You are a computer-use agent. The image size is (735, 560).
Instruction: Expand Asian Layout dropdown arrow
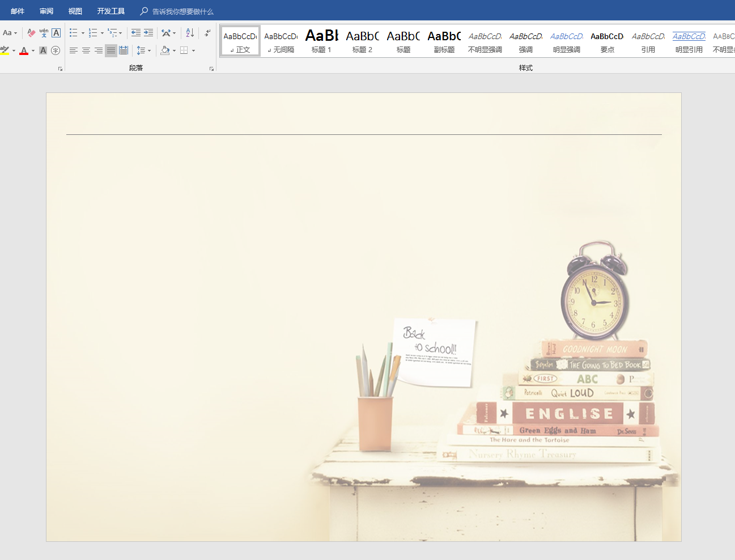[175, 33]
